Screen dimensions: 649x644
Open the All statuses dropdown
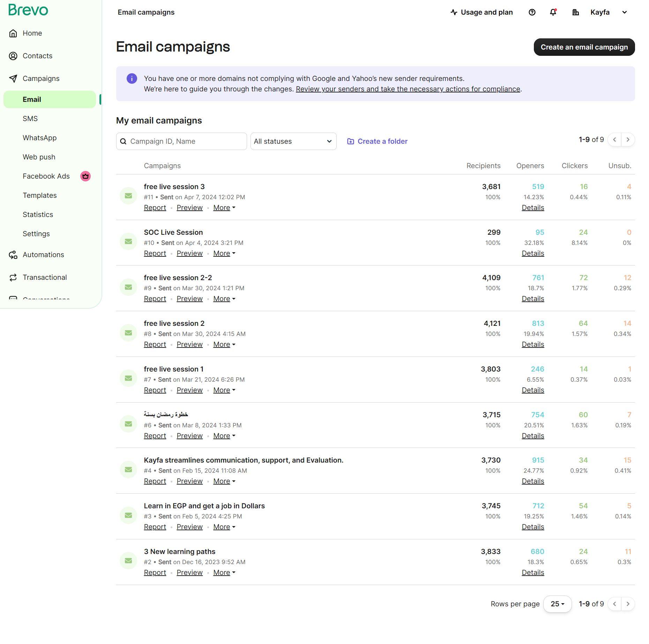[x=293, y=141]
